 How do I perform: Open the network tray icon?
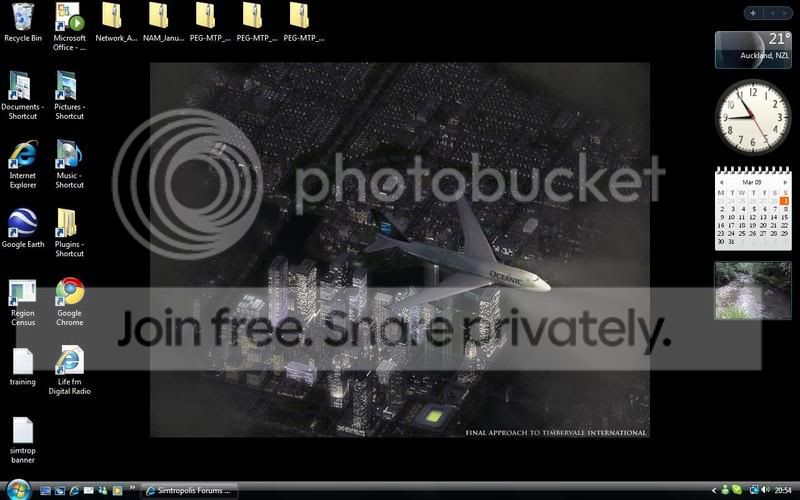point(754,490)
